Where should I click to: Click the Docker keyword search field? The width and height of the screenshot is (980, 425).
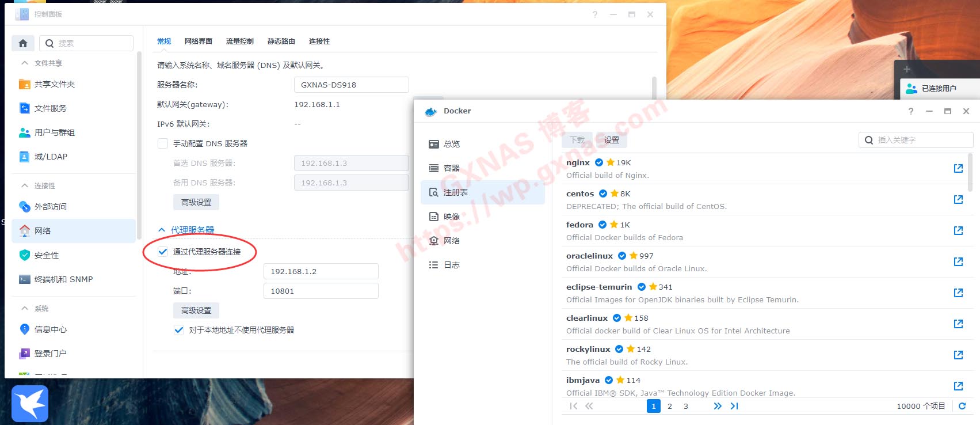click(921, 140)
